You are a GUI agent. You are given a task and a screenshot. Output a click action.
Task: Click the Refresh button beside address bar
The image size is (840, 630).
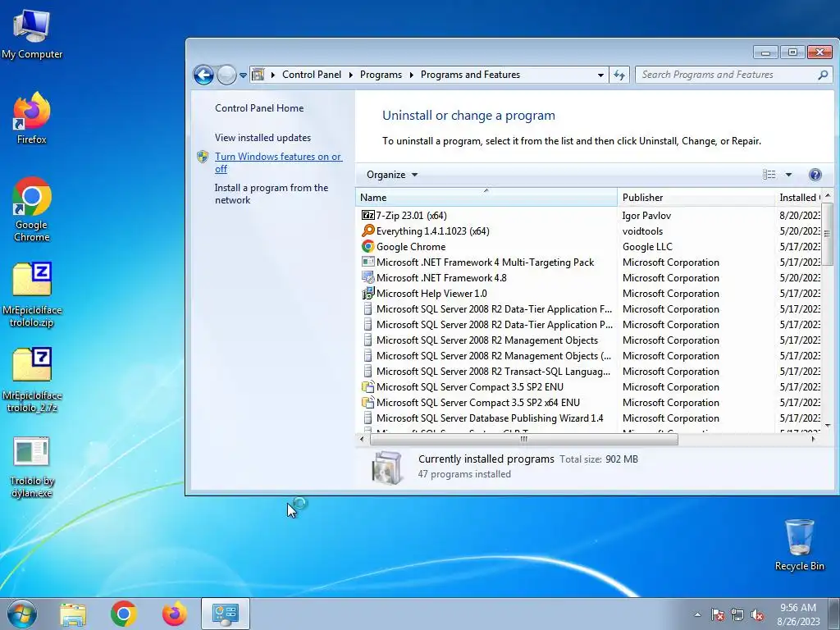click(x=619, y=75)
